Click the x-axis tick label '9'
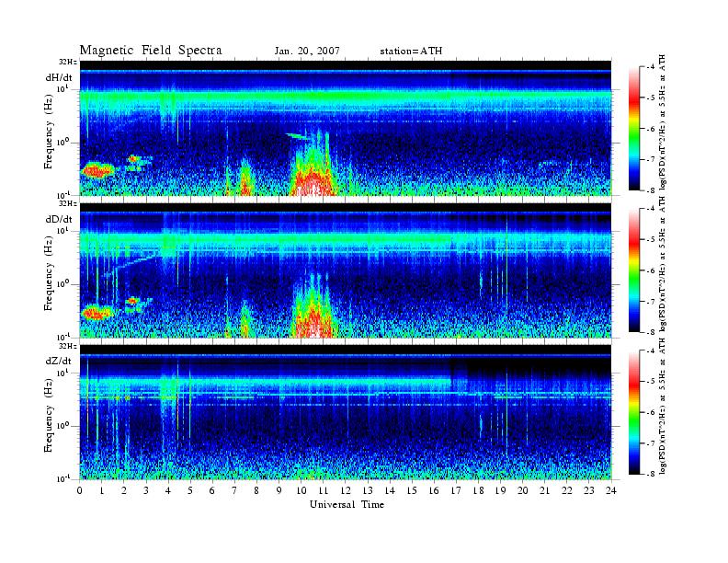Screen dimensions: 728x563 pyautogui.click(x=279, y=490)
